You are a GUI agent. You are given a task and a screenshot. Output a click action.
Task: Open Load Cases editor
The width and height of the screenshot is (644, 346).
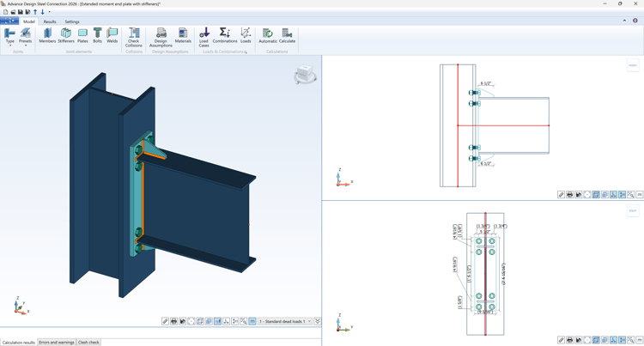204,38
